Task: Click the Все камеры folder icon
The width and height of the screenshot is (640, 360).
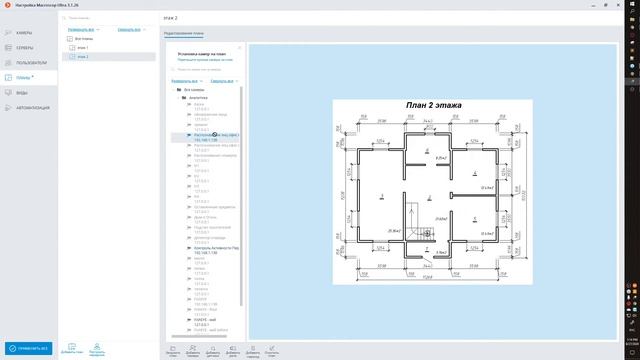Action: point(179,89)
